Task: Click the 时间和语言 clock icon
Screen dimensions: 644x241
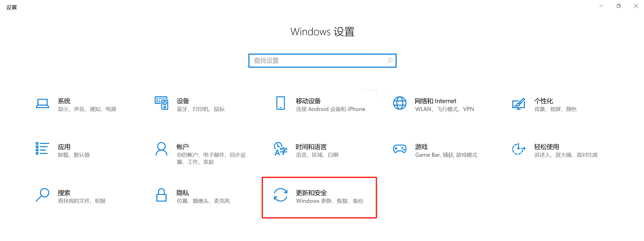Action: pyautogui.click(x=280, y=149)
